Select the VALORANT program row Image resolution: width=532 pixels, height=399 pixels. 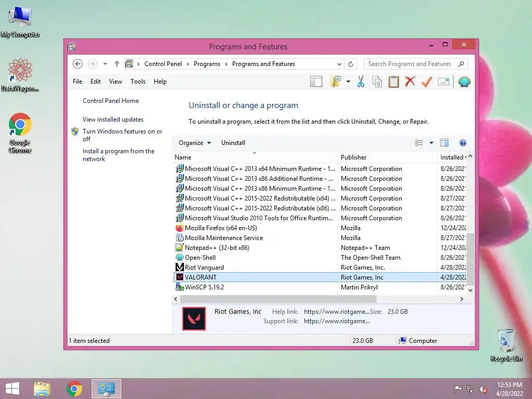point(320,277)
